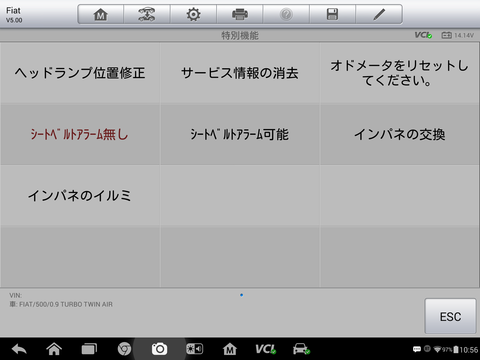This screenshot has height=360, width=480.
Task: Tap the camera screenshot icon
Action: pos(159,349)
